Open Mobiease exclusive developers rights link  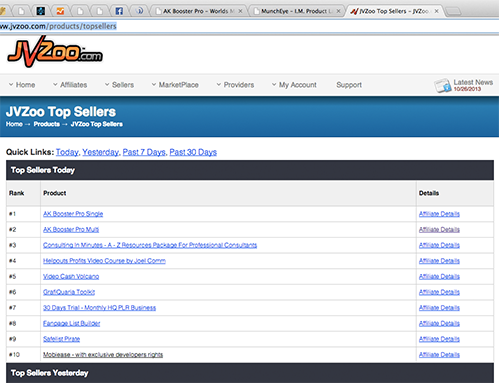click(103, 355)
